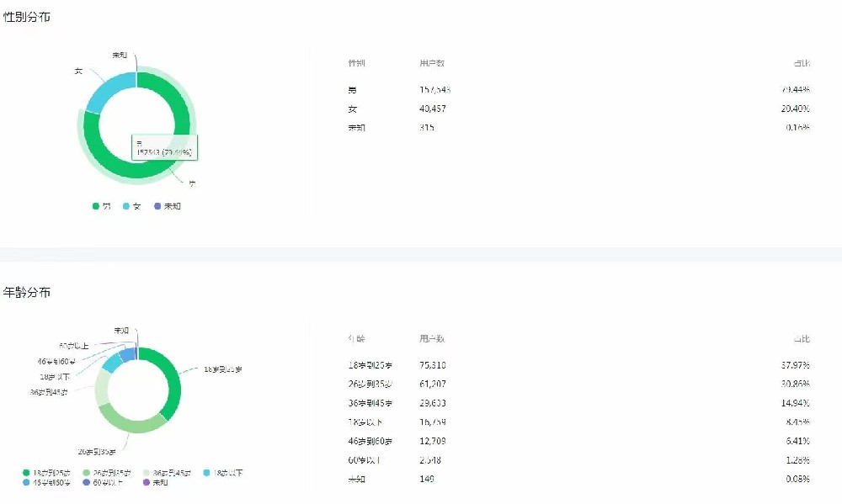Click the 占比 header in age table
This screenshot has width=842, height=504.
[802, 339]
